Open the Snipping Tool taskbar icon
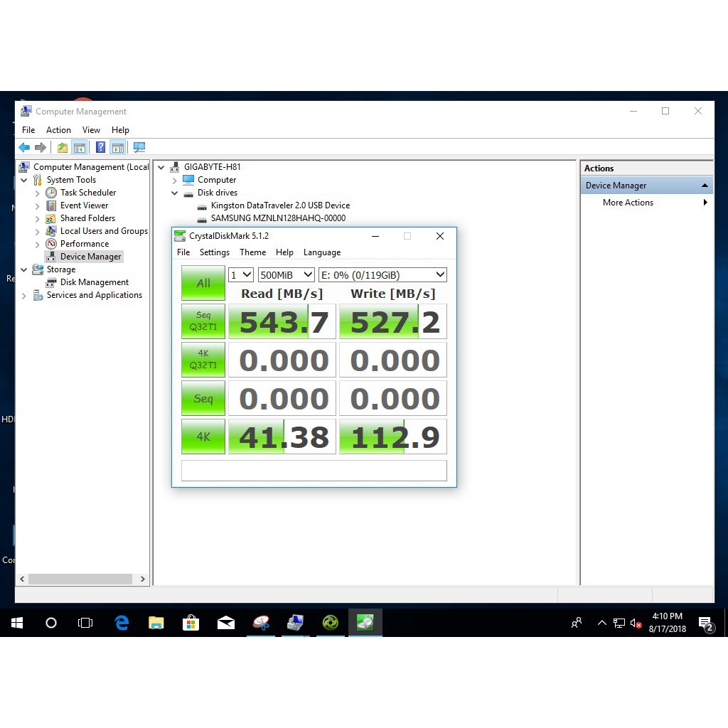The height and width of the screenshot is (728, 728). click(261, 623)
